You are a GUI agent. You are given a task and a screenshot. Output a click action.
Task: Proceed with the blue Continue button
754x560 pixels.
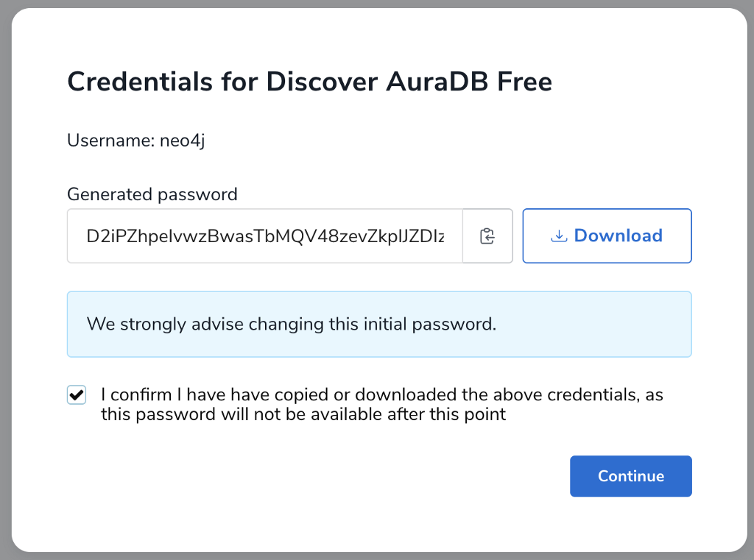point(631,476)
